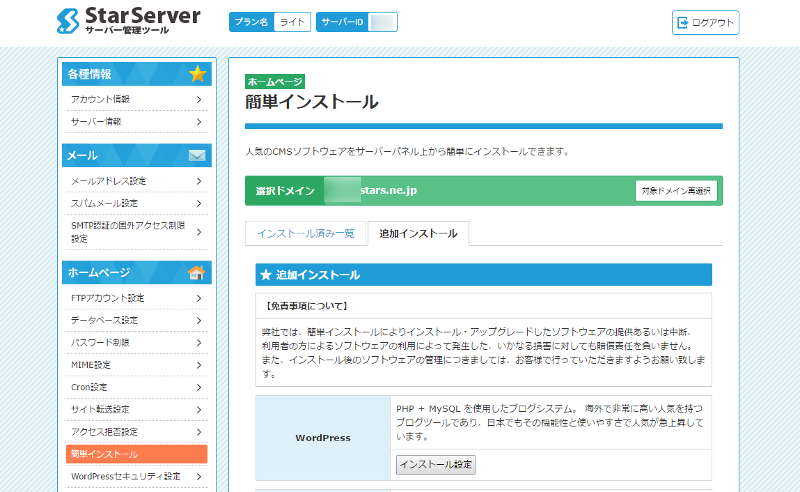Click the envelope icon beside メール
This screenshot has width=800, height=492.
[x=197, y=156]
